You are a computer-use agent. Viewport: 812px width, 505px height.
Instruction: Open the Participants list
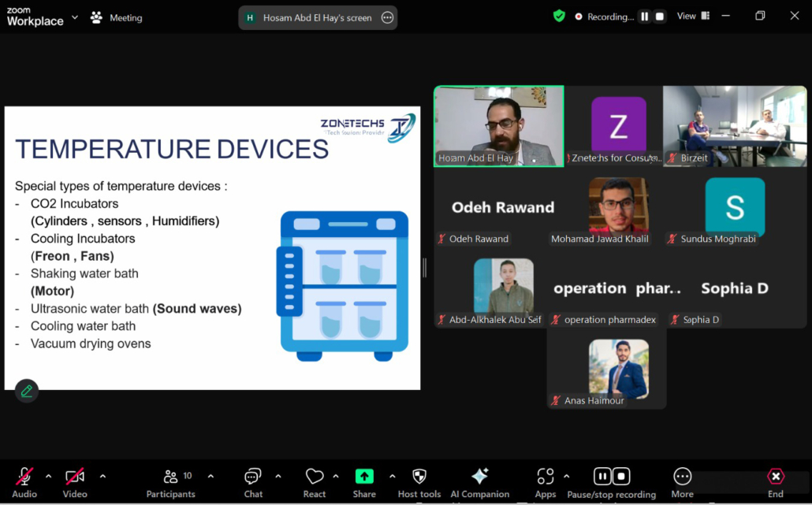(170, 481)
